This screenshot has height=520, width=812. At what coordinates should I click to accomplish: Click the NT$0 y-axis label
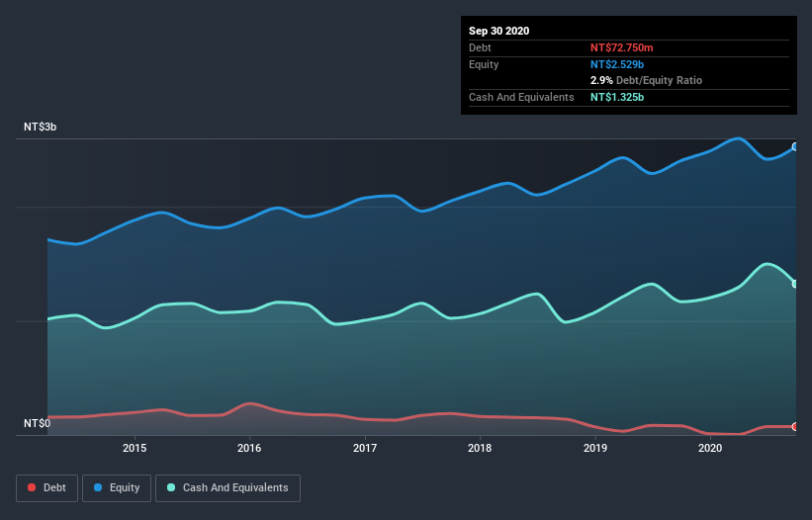point(38,423)
